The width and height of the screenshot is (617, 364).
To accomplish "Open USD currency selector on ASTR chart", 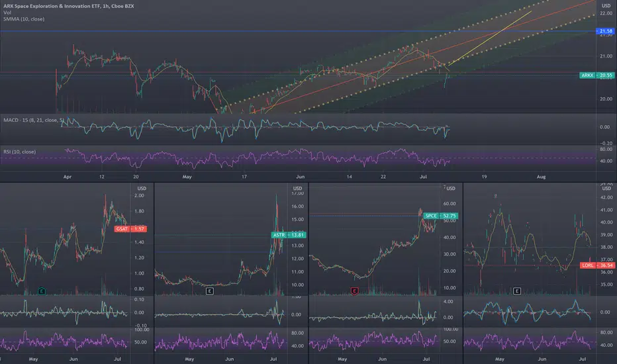I will [297, 189].
